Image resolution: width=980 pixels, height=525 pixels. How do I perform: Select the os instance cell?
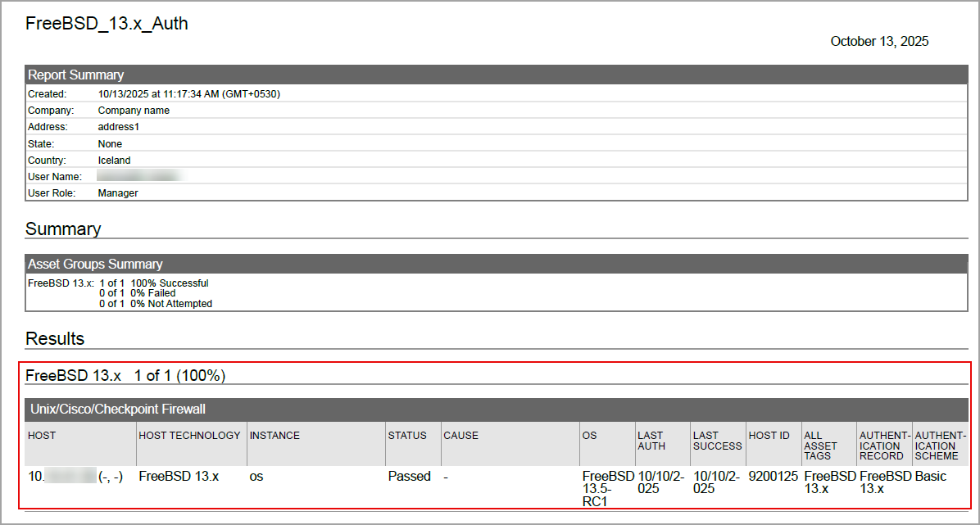pyautogui.click(x=256, y=477)
